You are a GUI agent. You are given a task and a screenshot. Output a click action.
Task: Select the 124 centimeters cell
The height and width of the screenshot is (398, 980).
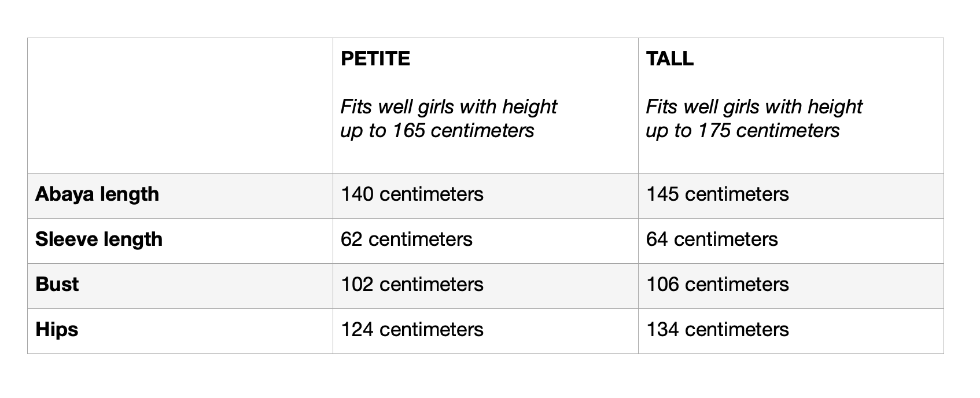(x=485, y=331)
